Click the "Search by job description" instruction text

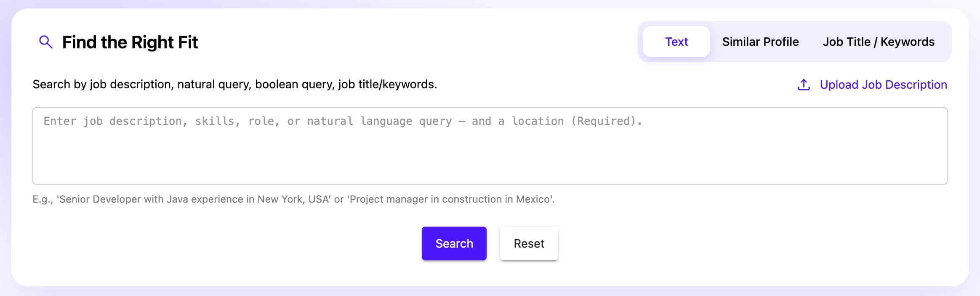coord(234,84)
